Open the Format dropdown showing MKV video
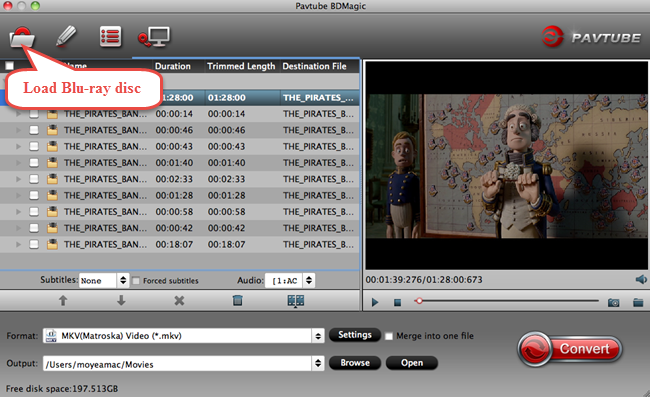Viewport: 650px width, 397px height. pos(183,336)
